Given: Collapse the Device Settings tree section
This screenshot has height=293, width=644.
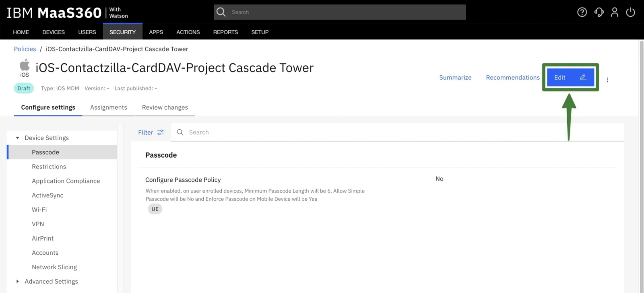Looking at the screenshot, I should coord(17,138).
